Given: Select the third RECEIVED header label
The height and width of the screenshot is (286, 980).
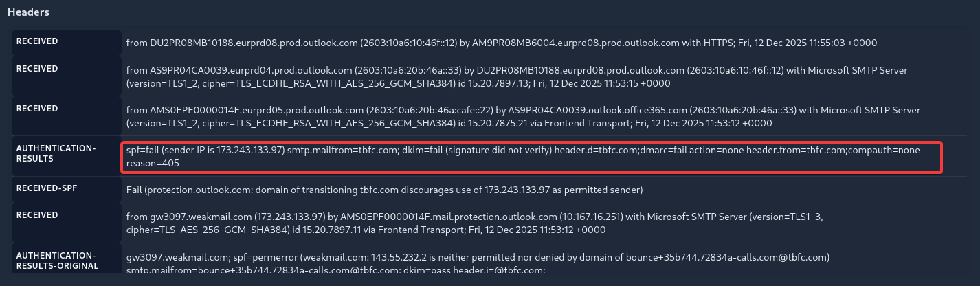Looking at the screenshot, I should pos(37,109).
